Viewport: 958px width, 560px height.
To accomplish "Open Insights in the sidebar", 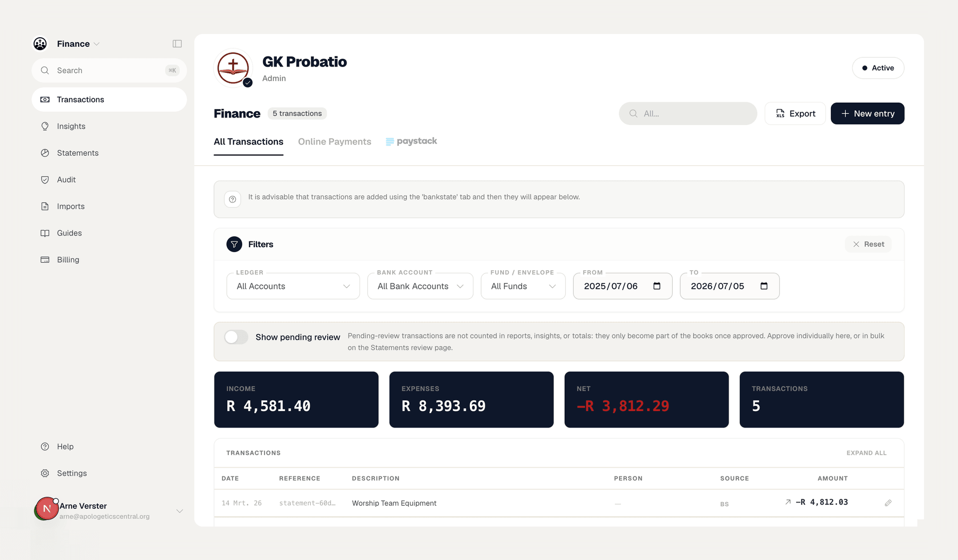I will coord(109,126).
